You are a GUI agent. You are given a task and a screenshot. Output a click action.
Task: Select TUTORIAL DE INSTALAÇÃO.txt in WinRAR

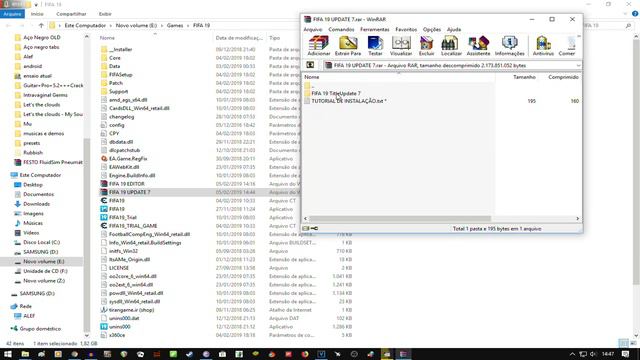(x=349, y=101)
